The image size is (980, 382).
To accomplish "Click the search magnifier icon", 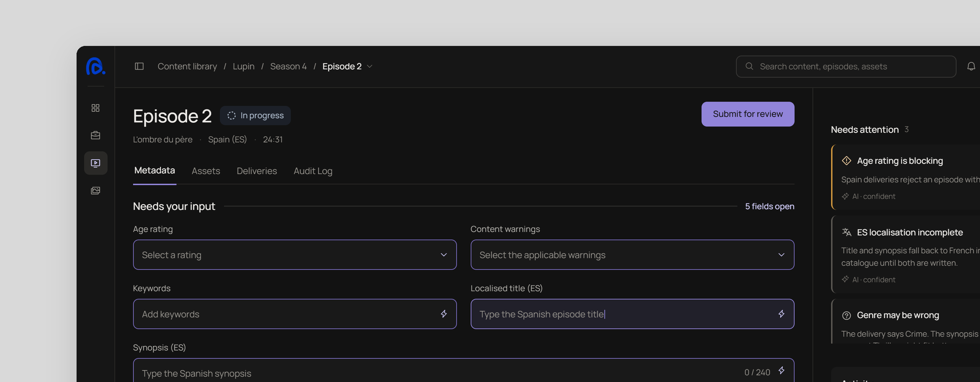I will 749,66.
